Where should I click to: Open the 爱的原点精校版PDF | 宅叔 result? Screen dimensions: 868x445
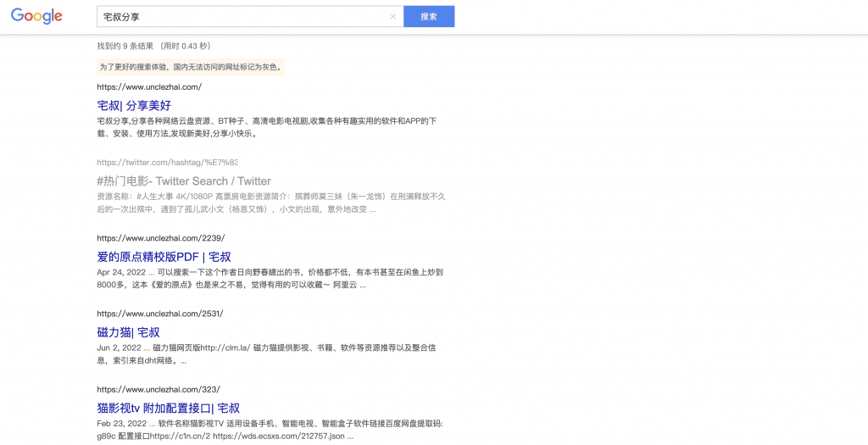tap(164, 257)
